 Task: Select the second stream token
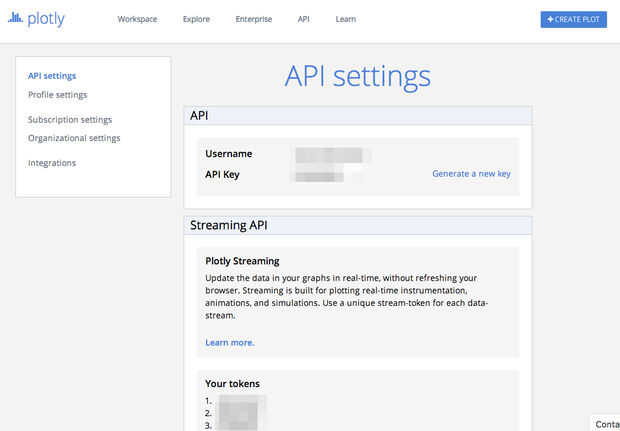[241, 412]
